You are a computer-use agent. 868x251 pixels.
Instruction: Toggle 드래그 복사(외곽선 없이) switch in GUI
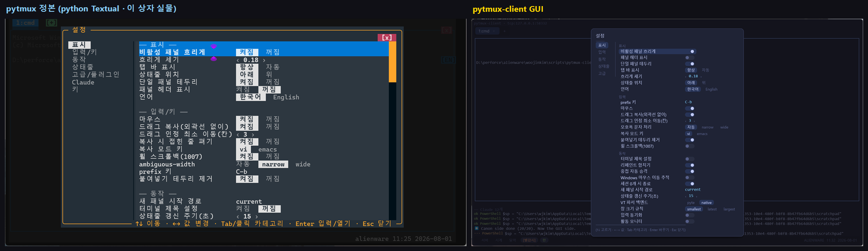tap(690, 115)
